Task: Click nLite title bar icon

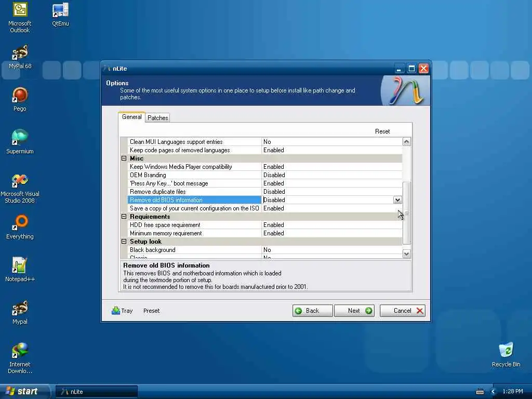Action: [x=107, y=68]
